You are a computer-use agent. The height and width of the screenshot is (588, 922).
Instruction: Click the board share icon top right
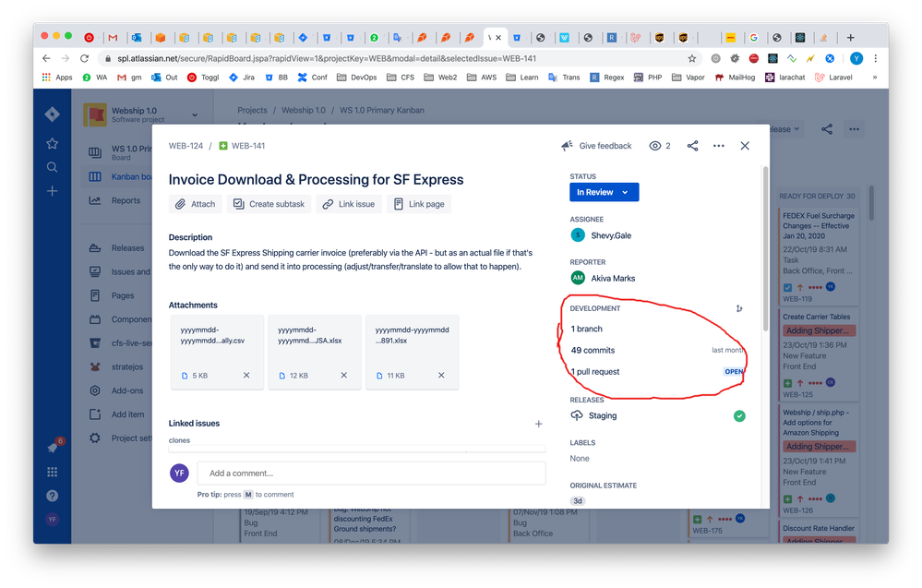click(827, 129)
